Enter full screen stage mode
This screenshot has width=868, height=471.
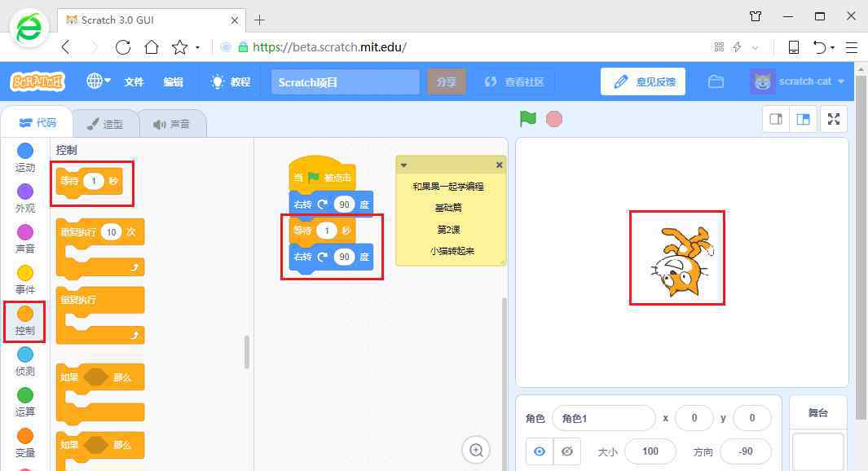pos(833,119)
